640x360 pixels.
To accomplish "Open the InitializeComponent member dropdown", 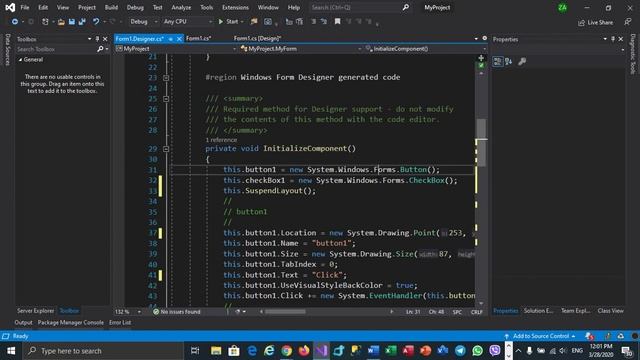I will (x=425, y=49).
